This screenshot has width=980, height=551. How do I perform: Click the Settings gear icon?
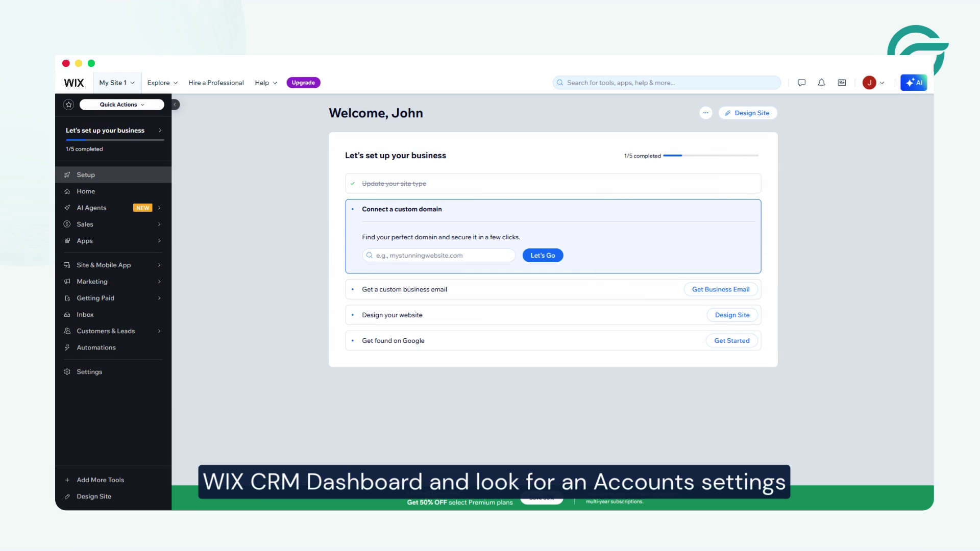67,372
